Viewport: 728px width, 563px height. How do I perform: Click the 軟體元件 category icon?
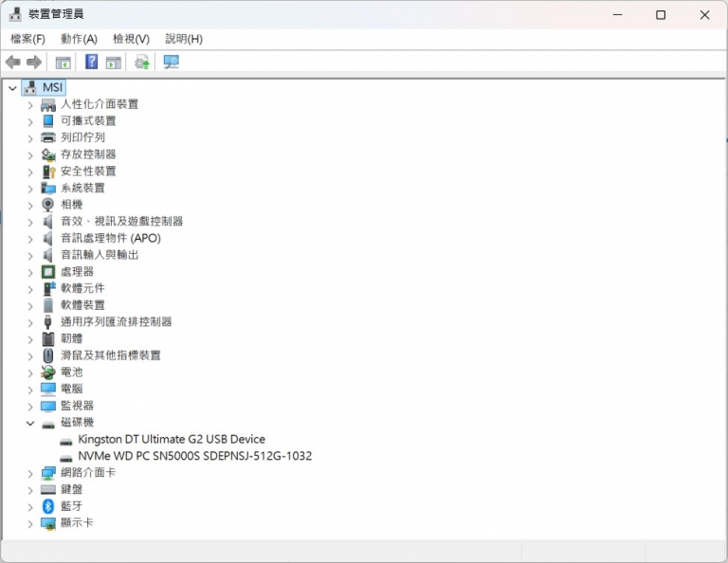(x=48, y=288)
